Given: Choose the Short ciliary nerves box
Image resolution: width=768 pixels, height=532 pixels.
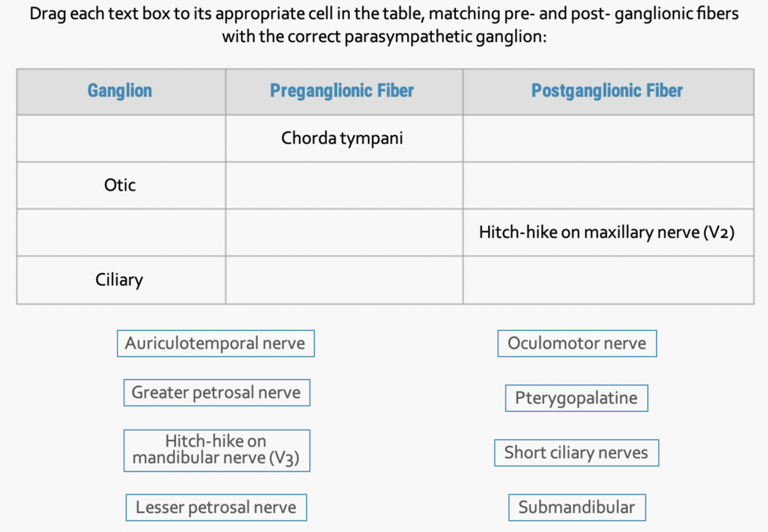Looking at the screenshot, I should click(576, 453).
